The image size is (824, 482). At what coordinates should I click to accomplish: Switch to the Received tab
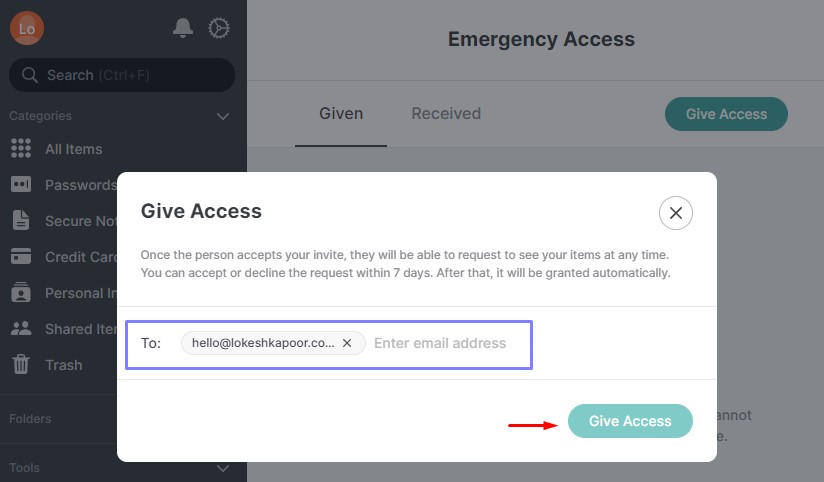coord(446,114)
